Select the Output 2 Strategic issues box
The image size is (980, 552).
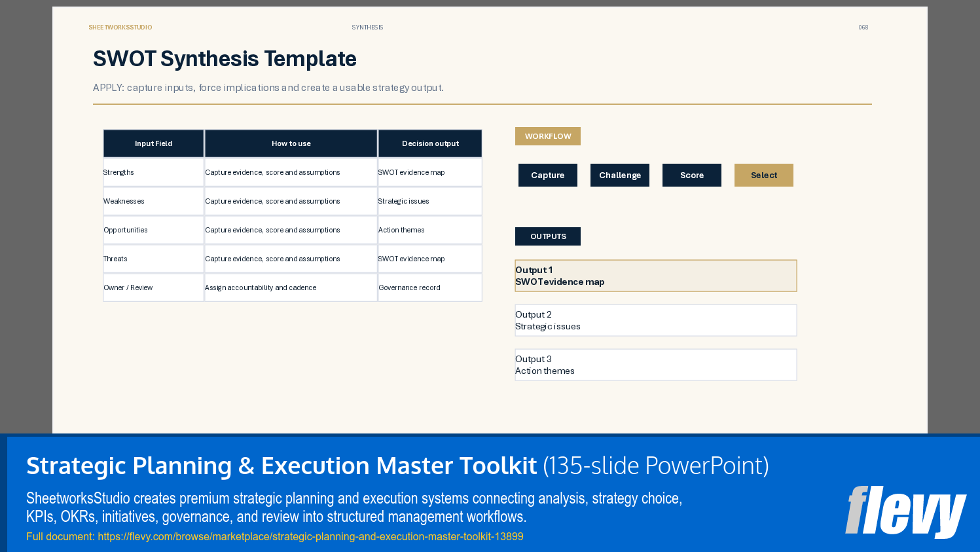click(x=656, y=320)
